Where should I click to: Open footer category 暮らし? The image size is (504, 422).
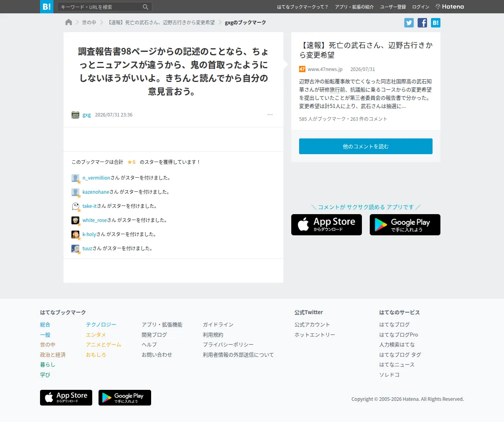[47, 365]
